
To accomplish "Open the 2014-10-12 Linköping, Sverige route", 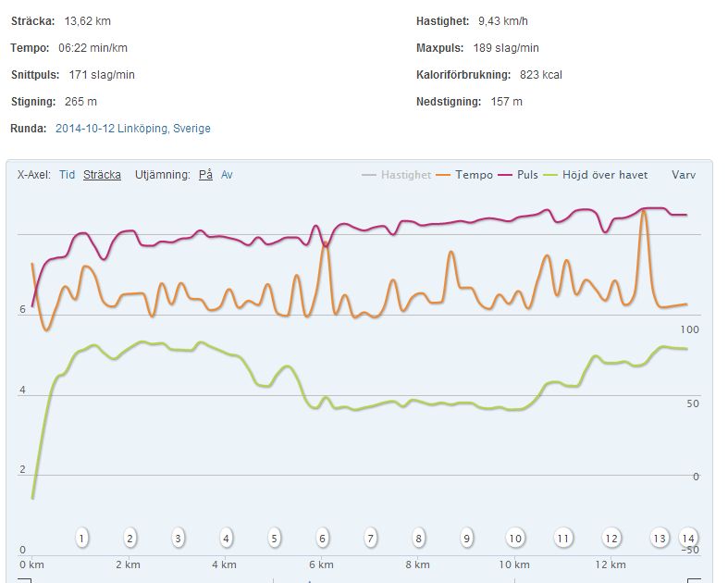I will (133, 129).
